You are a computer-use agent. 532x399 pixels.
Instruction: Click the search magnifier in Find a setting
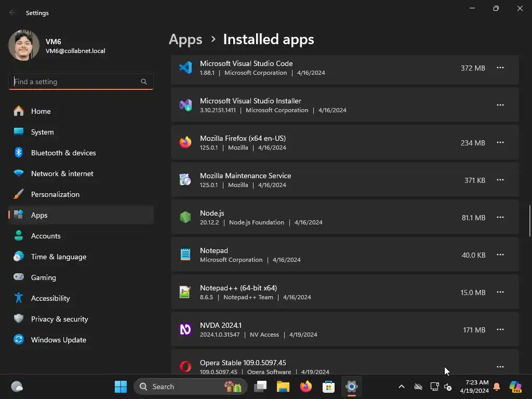(x=144, y=82)
